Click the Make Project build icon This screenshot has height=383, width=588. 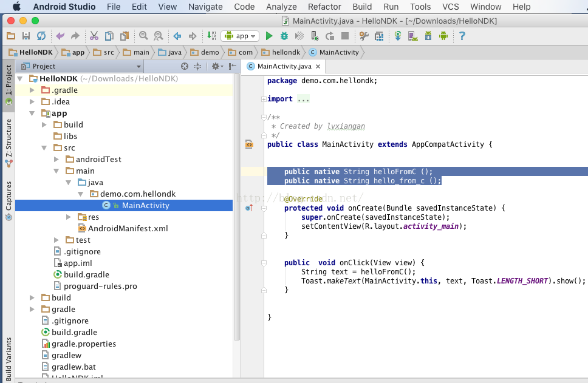click(x=211, y=36)
